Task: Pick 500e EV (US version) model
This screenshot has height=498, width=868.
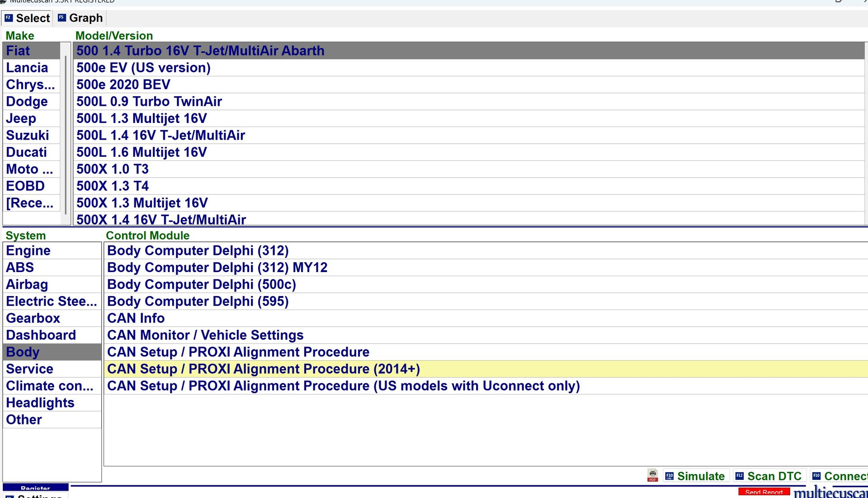Action: point(143,68)
